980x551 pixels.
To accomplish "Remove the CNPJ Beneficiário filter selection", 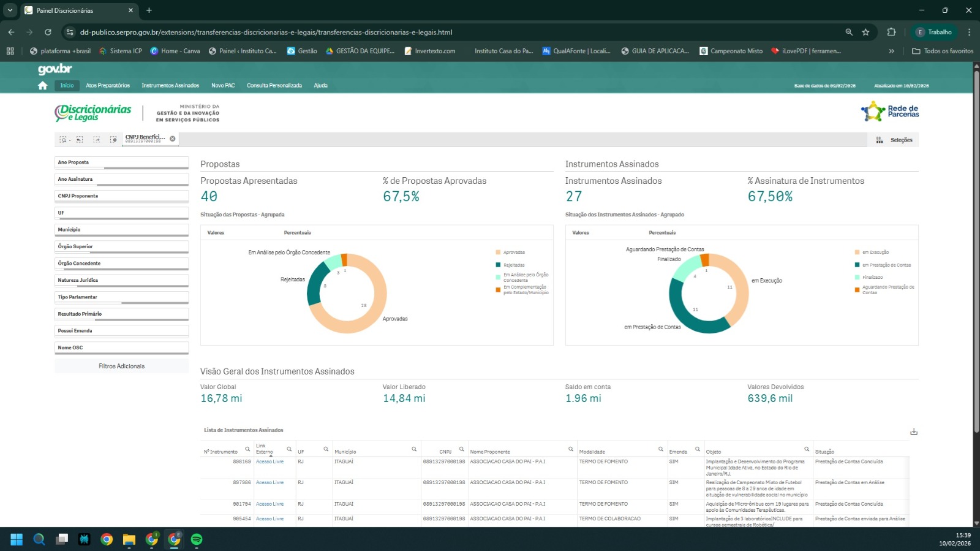I will pyautogui.click(x=173, y=139).
